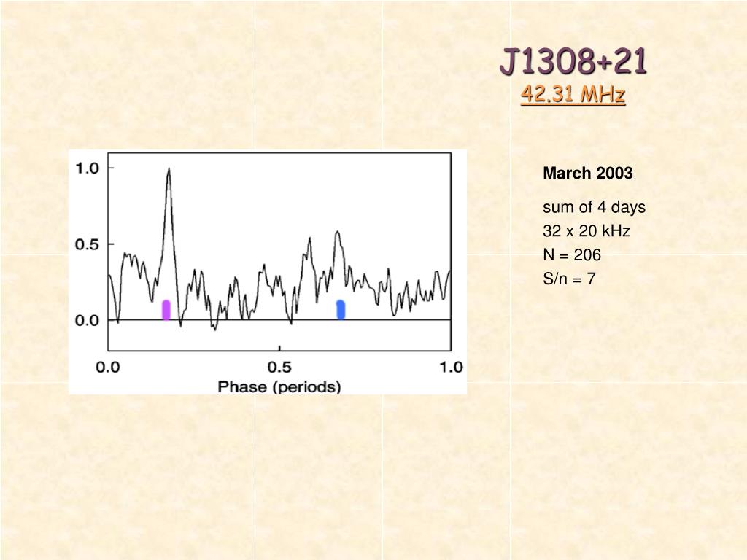Click the '32 x 20 kHz' text
Viewport: 747px width, 560px height.
(x=587, y=231)
